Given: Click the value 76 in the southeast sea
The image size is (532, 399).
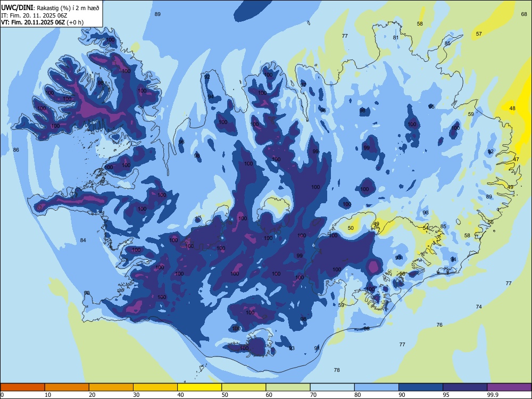Looking at the screenshot, I should click(x=439, y=325).
